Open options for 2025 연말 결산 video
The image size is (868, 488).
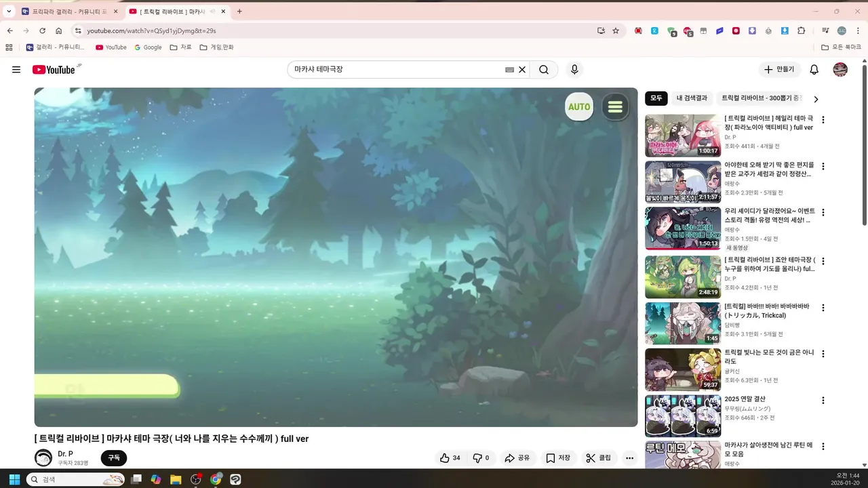823,401
